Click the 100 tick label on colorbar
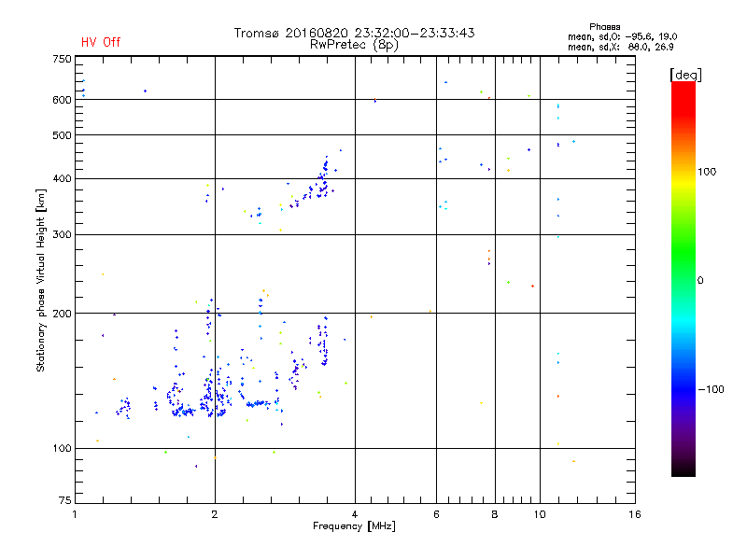This screenshot has height=560, width=747. click(707, 172)
